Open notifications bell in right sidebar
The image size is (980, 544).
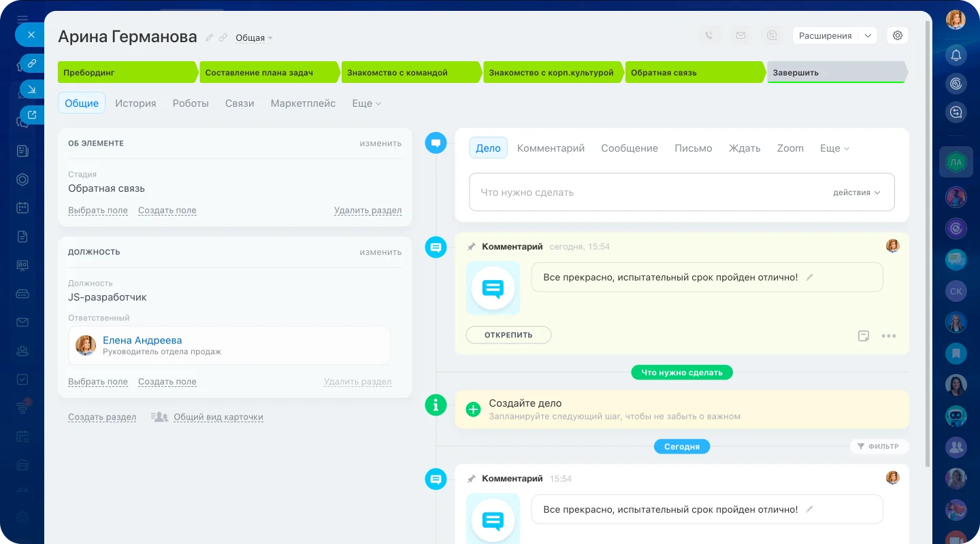pyautogui.click(x=956, y=55)
